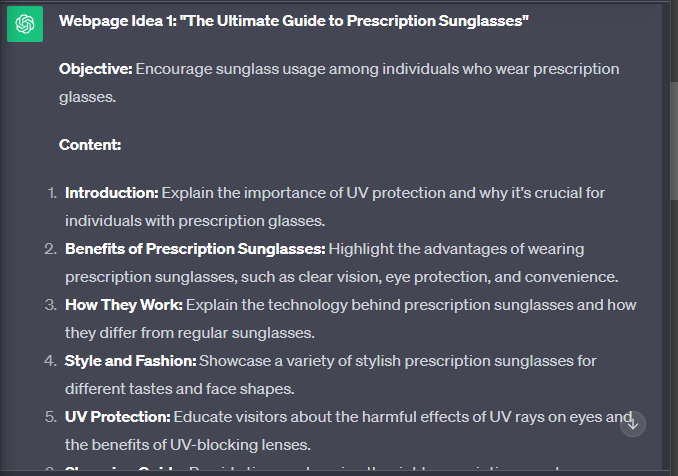Click the 'UV Protection:' list heading
Image resolution: width=678 pixels, height=476 pixels.
118,417
